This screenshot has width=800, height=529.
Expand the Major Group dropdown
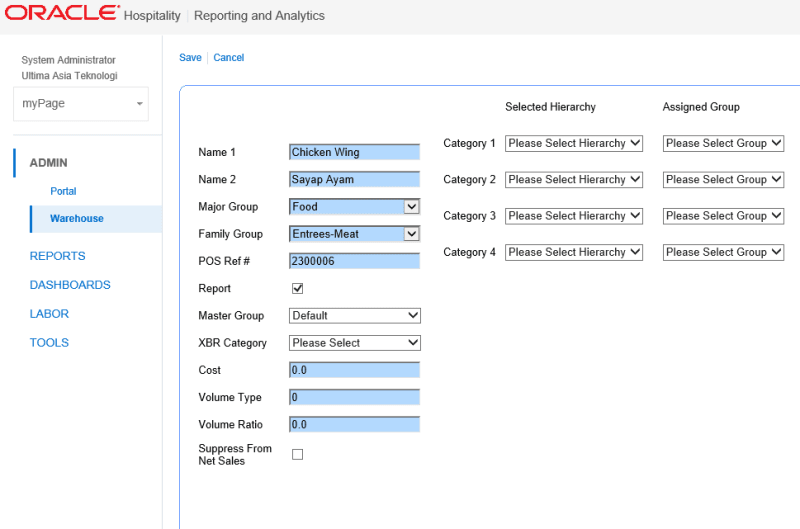click(355, 207)
